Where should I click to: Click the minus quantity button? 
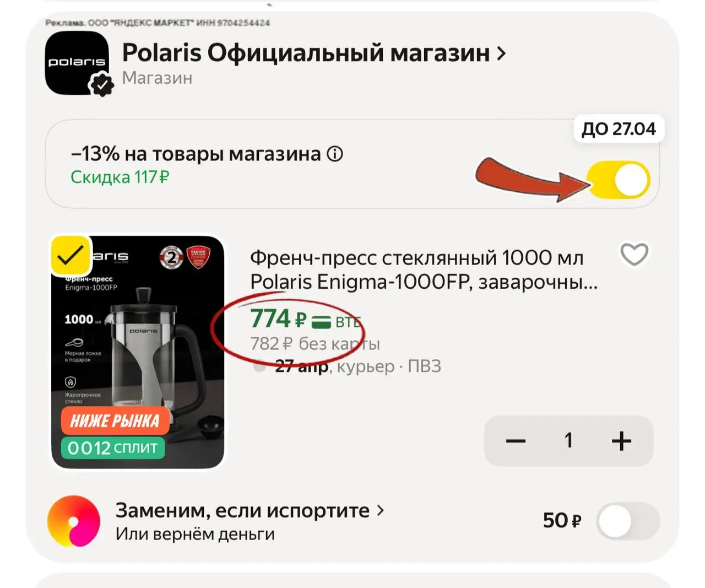[516, 441]
